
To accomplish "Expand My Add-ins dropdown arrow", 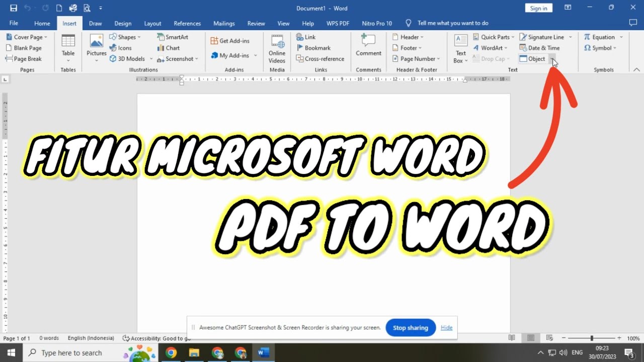I will pyautogui.click(x=256, y=55).
